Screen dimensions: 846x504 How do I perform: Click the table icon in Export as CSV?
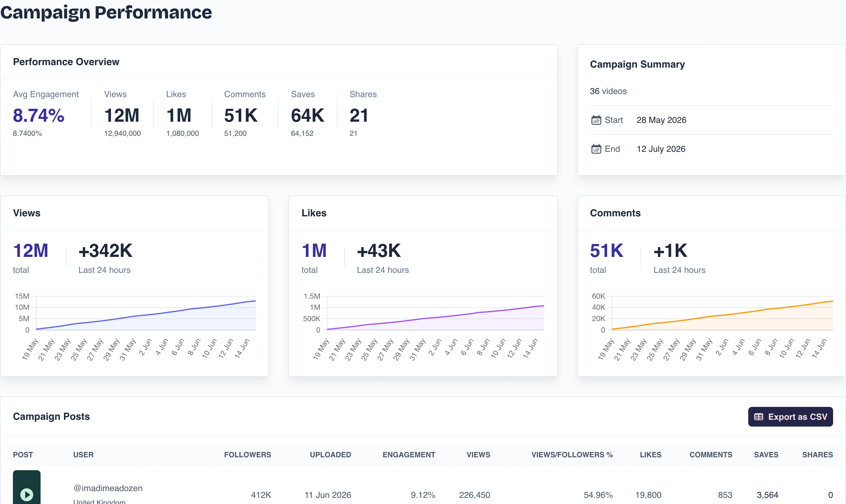pos(758,417)
